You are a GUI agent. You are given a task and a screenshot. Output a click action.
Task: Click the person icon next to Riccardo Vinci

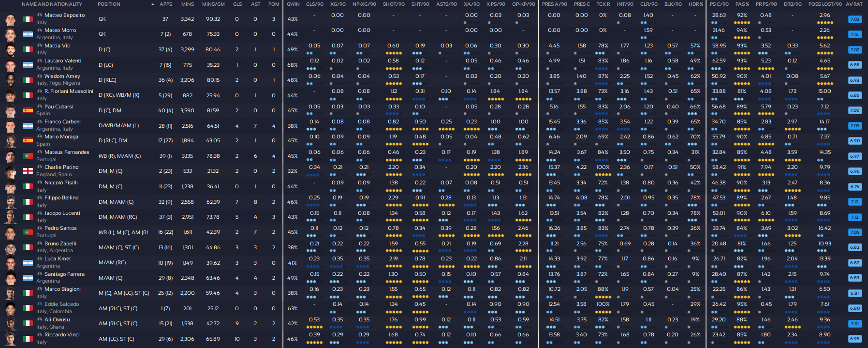[x=40, y=335]
